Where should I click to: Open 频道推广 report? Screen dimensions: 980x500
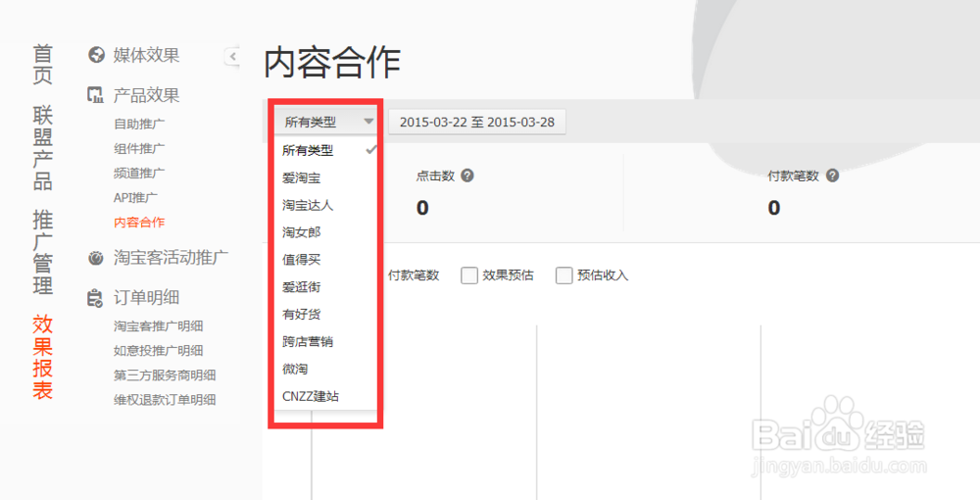[x=139, y=173]
